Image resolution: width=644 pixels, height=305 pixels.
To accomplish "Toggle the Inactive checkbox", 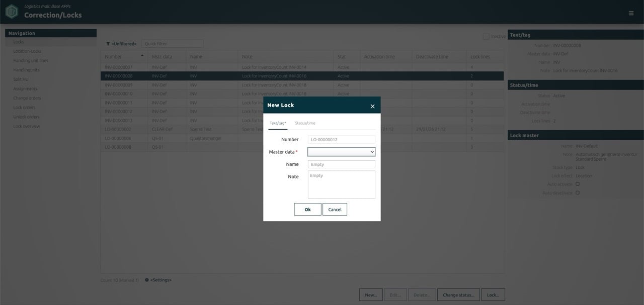I will 486,36.
